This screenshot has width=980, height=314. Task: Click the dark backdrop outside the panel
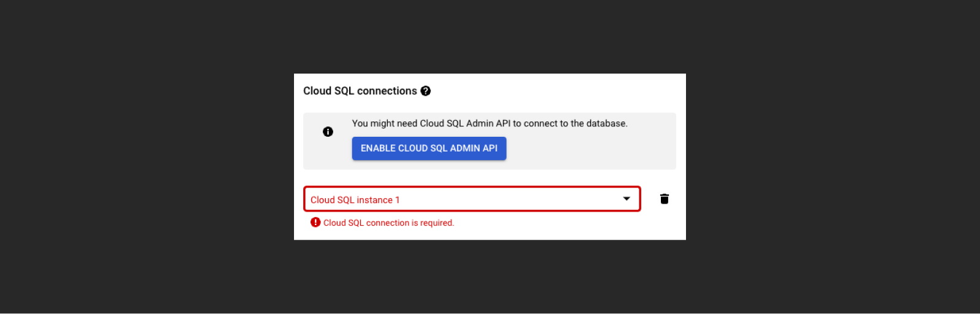(147, 157)
